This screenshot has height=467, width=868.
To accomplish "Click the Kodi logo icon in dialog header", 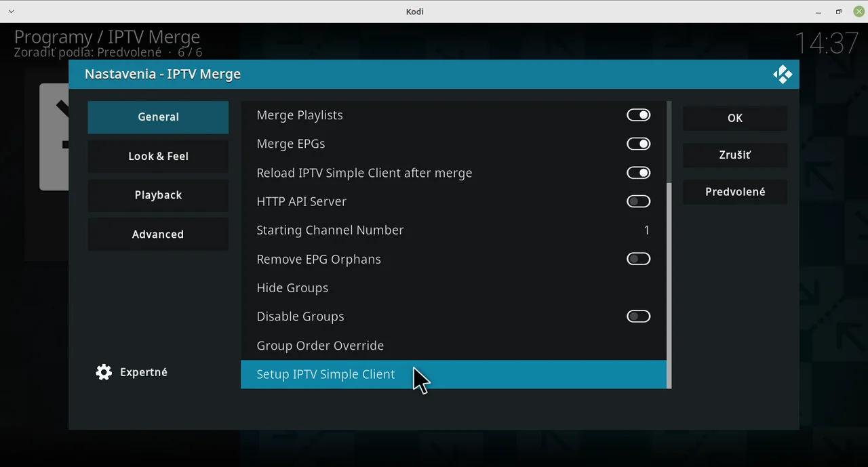I will 783,75.
